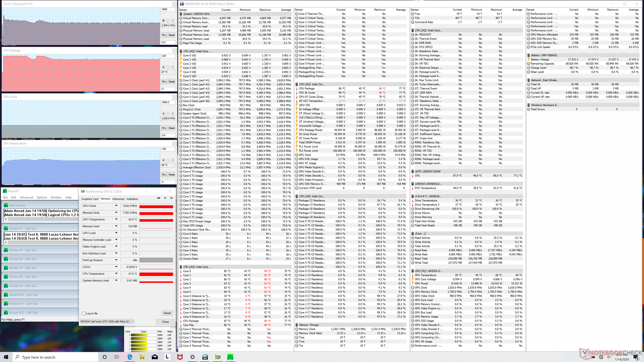
Task: Click Prime95 Main thread window icon
Action: tap(6, 205)
